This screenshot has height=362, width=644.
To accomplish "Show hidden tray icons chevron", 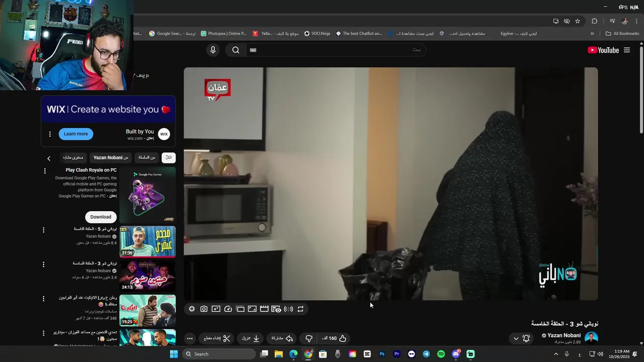I will pyautogui.click(x=556, y=354).
